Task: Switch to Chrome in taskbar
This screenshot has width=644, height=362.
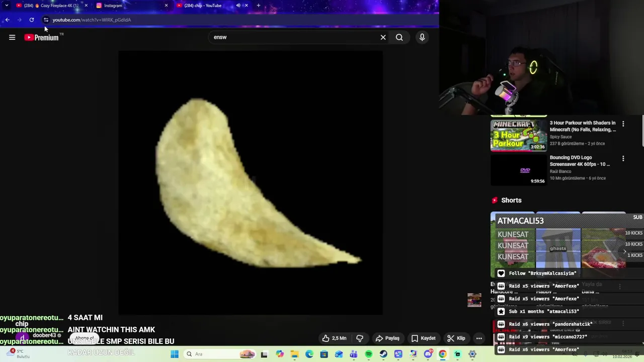Action: click(x=442, y=354)
